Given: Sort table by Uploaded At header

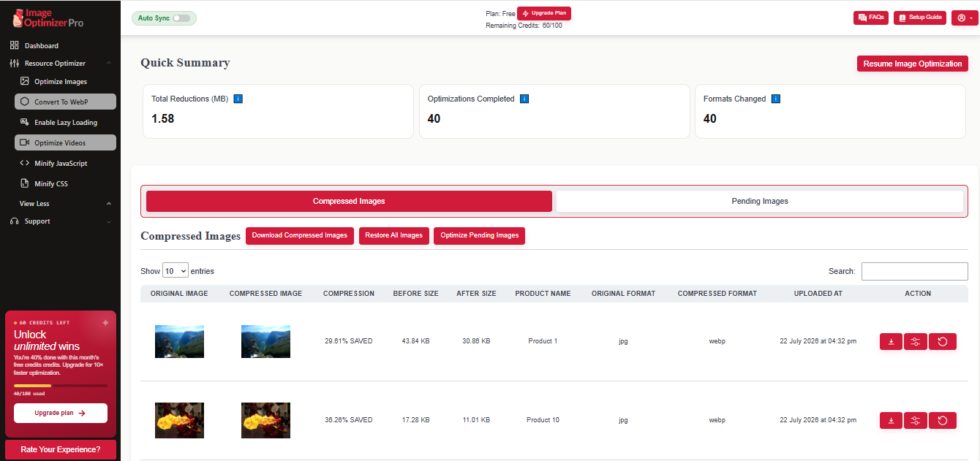Looking at the screenshot, I should (x=818, y=294).
